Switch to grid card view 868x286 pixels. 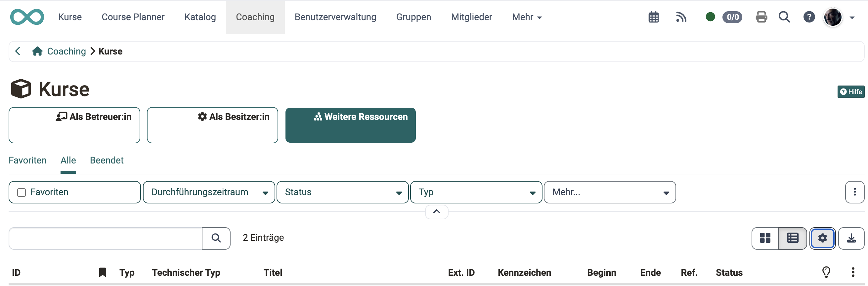tap(765, 238)
